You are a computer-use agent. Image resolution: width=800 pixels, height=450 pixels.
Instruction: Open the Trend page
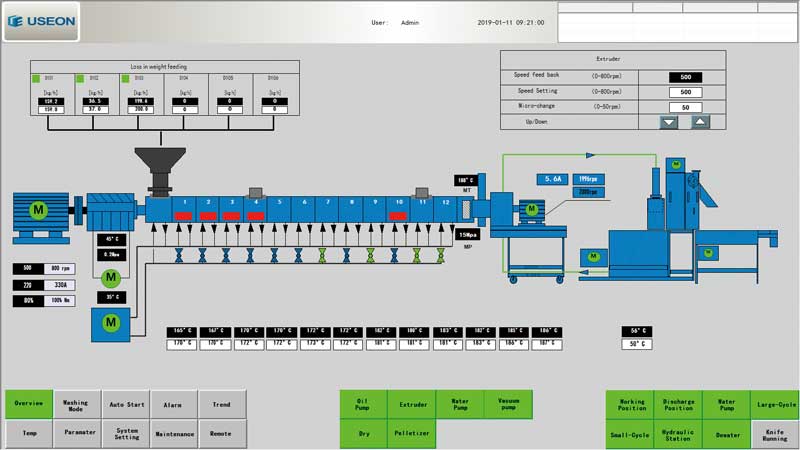coord(222,405)
